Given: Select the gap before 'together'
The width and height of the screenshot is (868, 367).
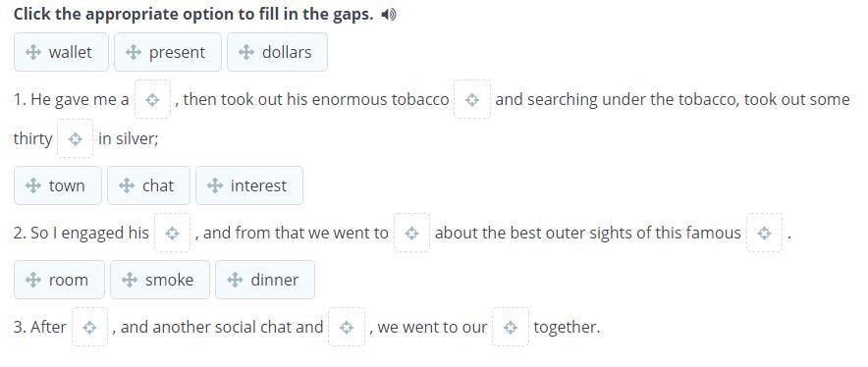Looking at the screenshot, I should click(x=511, y=327).
